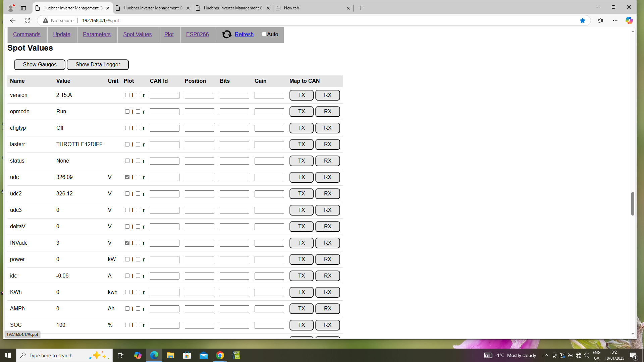
Task: Open the ESP8266 menu tab
Action: (x=197, y=34)
